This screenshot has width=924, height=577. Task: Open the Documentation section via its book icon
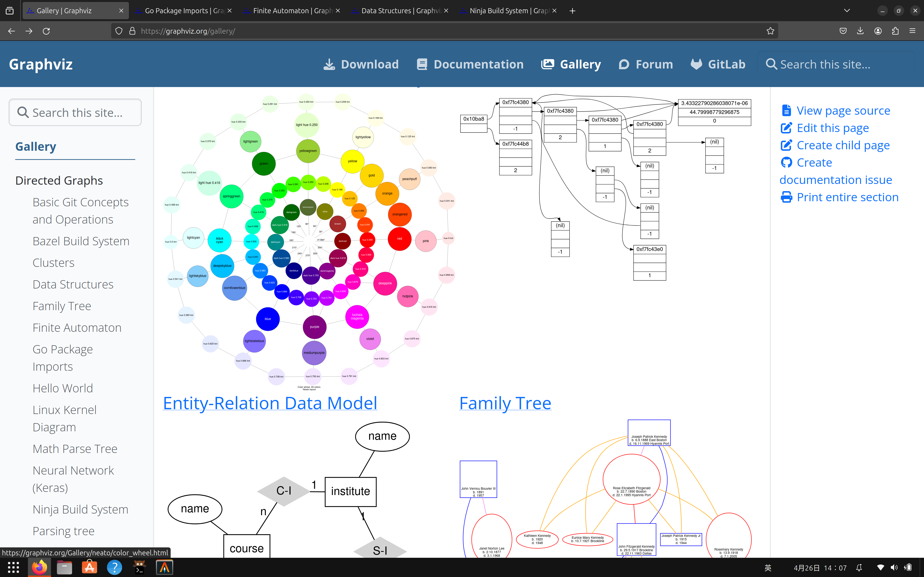coord(422,64)
